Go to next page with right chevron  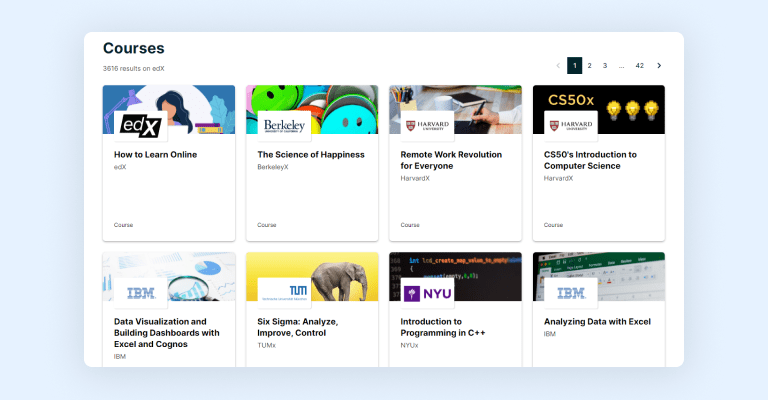pos(659,66)
